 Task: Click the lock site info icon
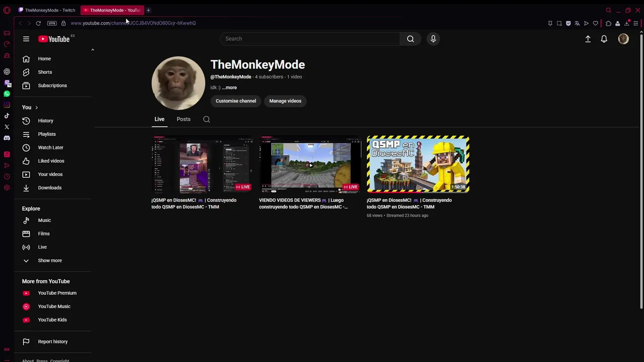(x=63, y=23)
